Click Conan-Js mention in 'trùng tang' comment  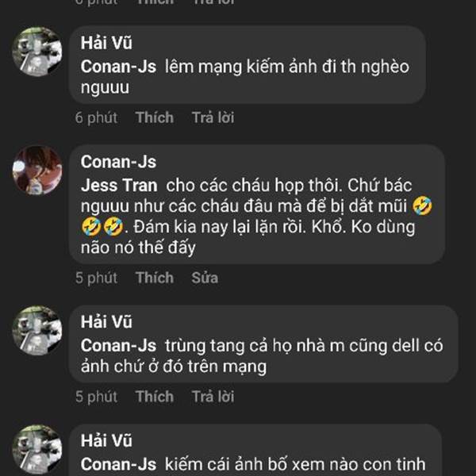[118, 346]
